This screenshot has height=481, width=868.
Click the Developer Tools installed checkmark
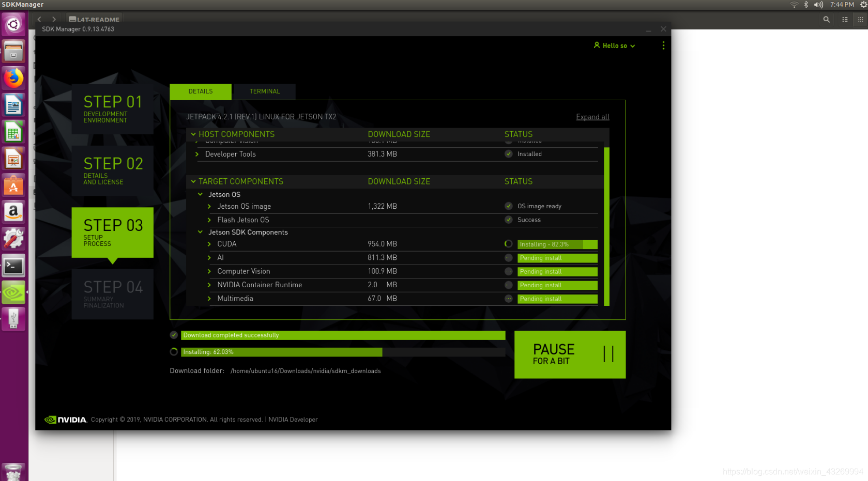(509, 154)
